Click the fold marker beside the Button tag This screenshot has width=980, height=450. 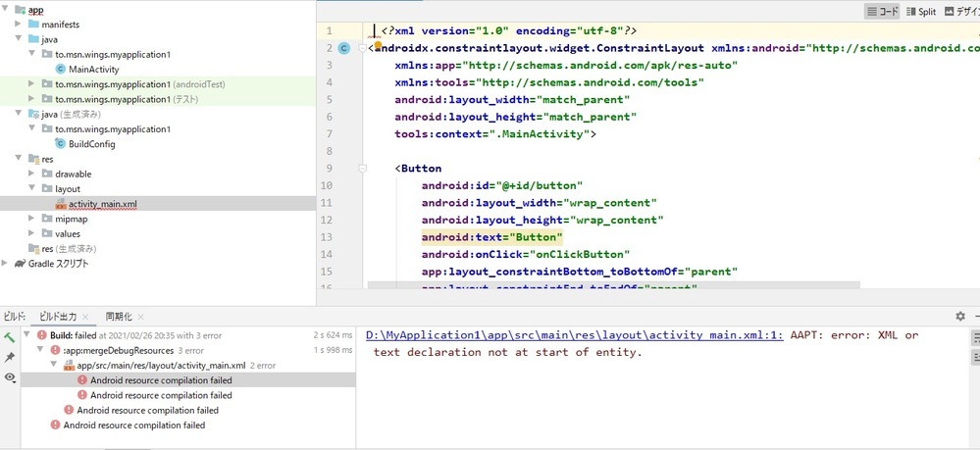pyautogui.click(x=362, y=168)
